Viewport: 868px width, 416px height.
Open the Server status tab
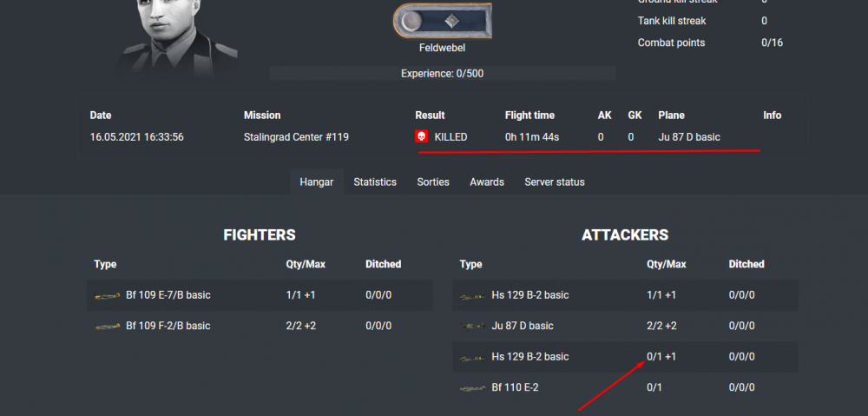click(555, 182)
